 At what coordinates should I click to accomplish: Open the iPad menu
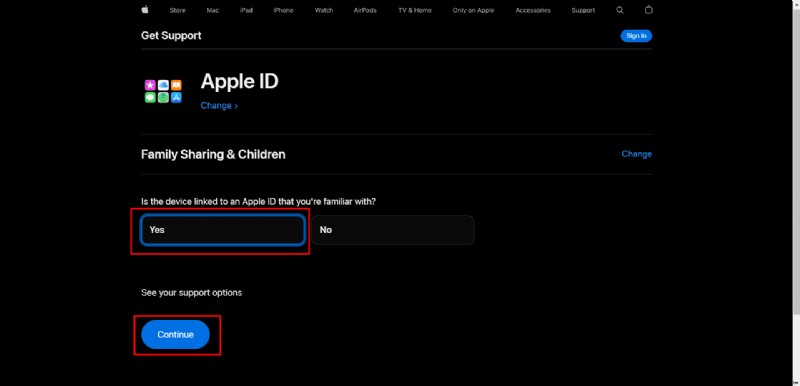point(246,10)
